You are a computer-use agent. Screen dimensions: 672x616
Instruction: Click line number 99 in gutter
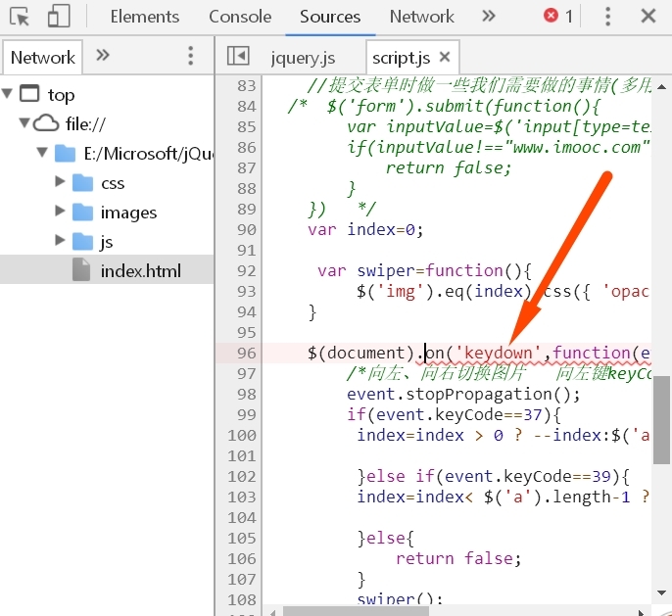pyautogui.click(x=247, y=414)
